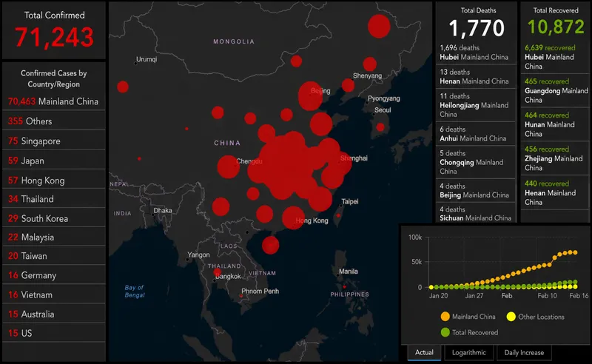The width and height of the screenshot is (592, 364).
Task: Click the red bubble next to Beijing label
Action: tap(310, 96)
